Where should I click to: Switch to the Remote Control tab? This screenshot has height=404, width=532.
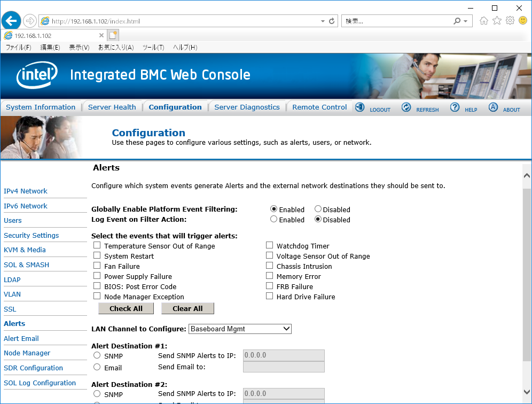(x=319, y=107)
